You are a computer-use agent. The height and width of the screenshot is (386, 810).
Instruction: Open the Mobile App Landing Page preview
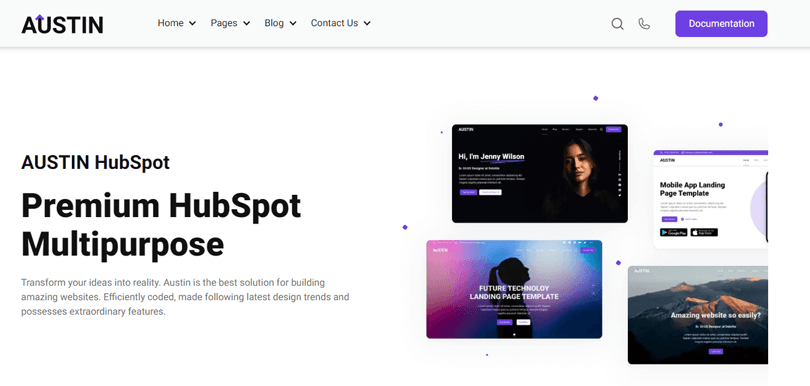pyautogui.click(x=710, y=199)
